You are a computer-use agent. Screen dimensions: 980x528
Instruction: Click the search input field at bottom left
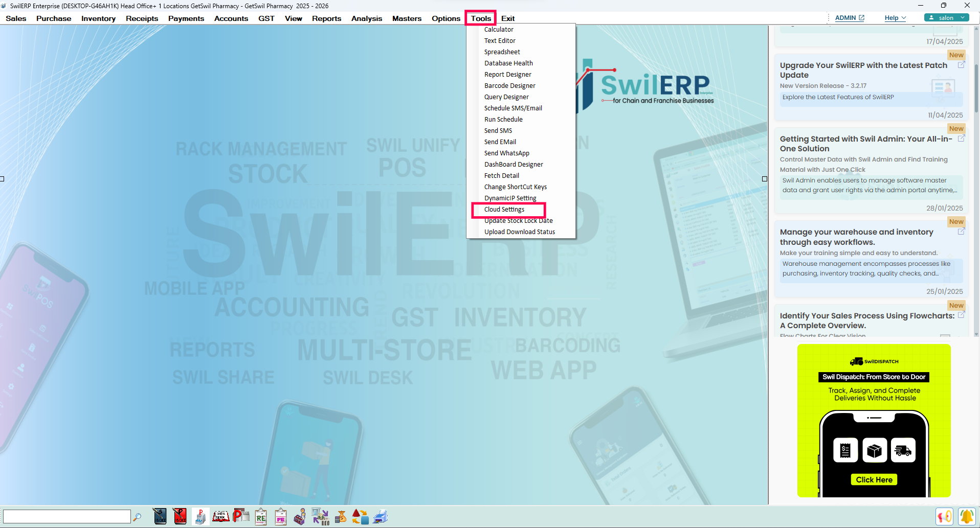[67, 516]
